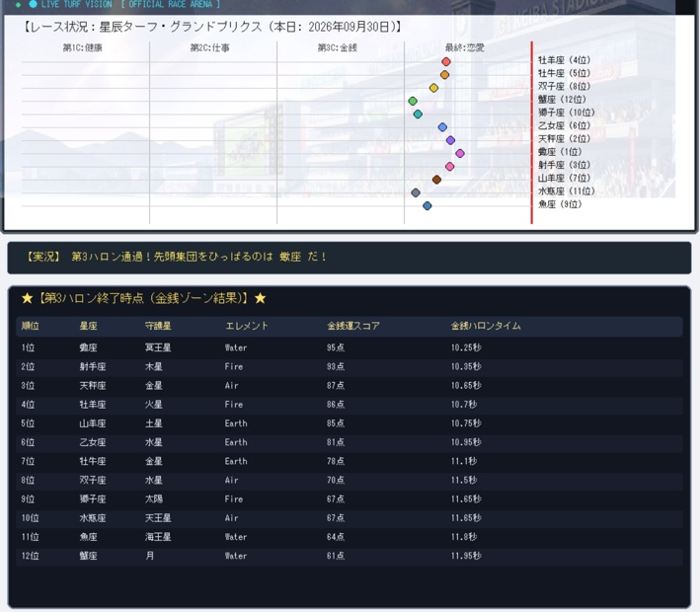The width and height of the screenshot is (700, 612).
Task: Click the 金銭運スコア column header
Action: point(353,326)
